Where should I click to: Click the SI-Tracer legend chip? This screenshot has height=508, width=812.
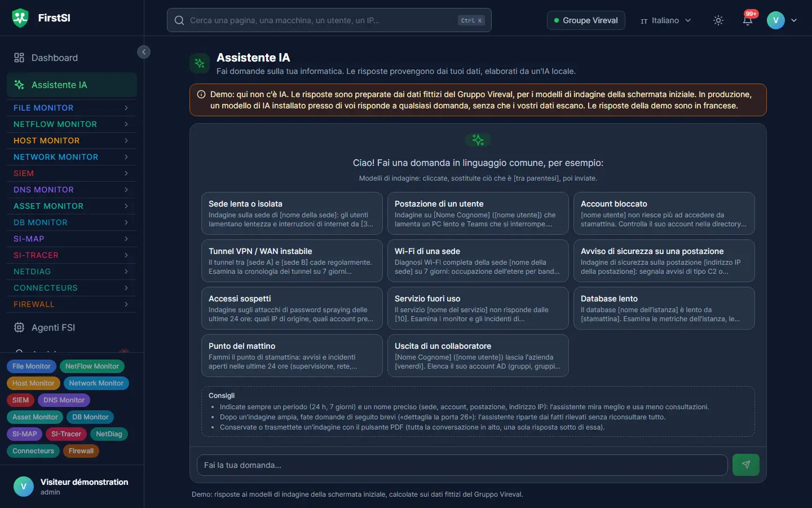pyautogui.click(x=66, y=434)
